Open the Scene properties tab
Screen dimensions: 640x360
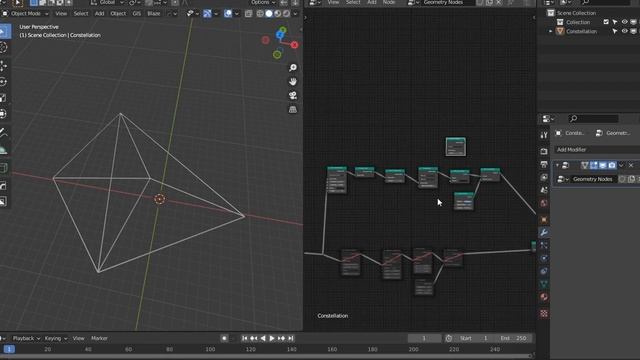[x=544, y=190]
